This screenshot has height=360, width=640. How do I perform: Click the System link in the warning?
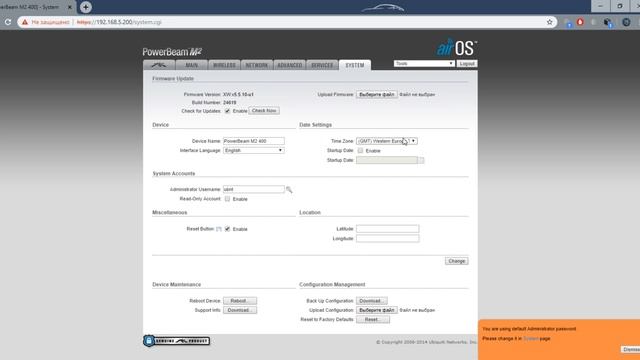point(531,338)
